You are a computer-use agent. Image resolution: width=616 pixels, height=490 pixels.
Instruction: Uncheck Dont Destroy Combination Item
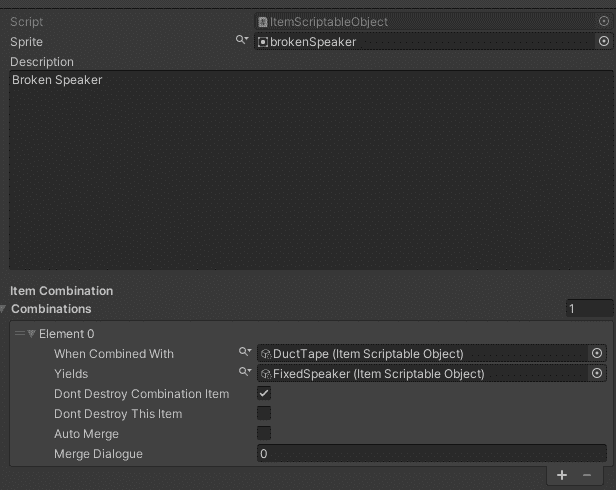click(264, 394)
